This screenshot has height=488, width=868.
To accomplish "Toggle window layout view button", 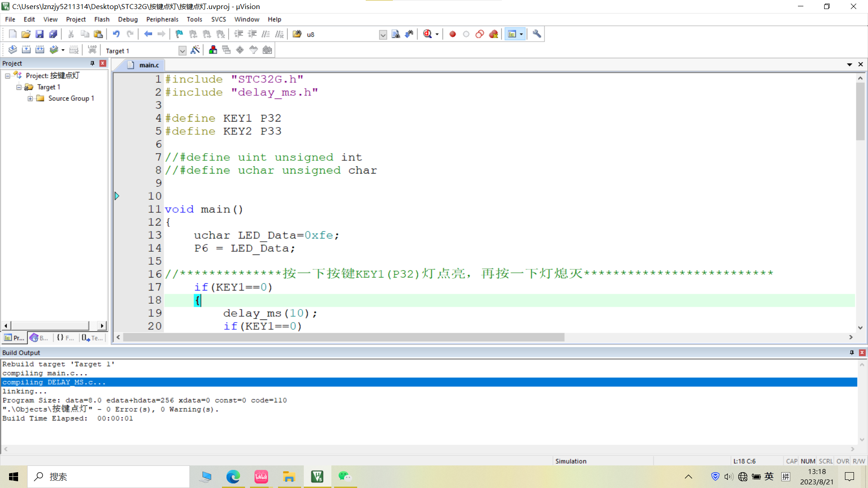I will [x=512, y=34].
